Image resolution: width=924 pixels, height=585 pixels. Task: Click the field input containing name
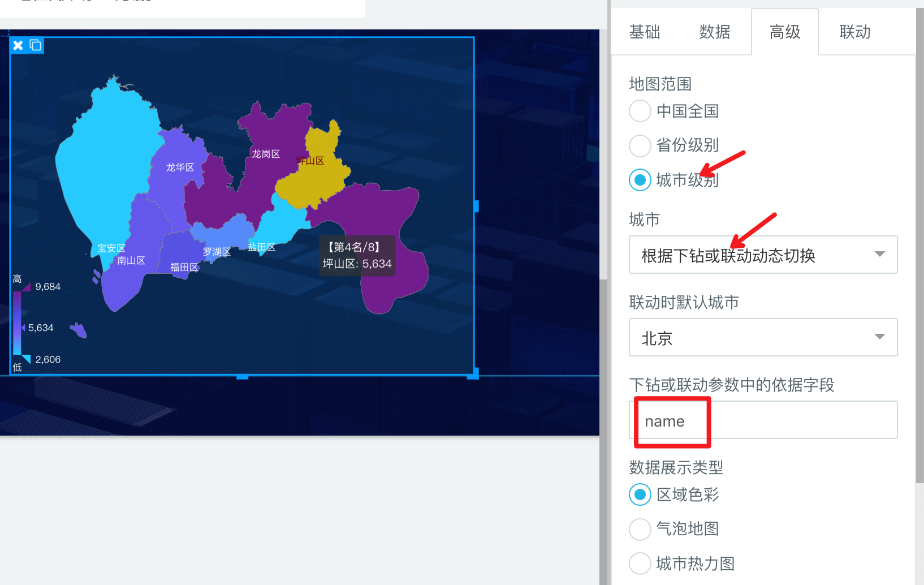(763, 420)
